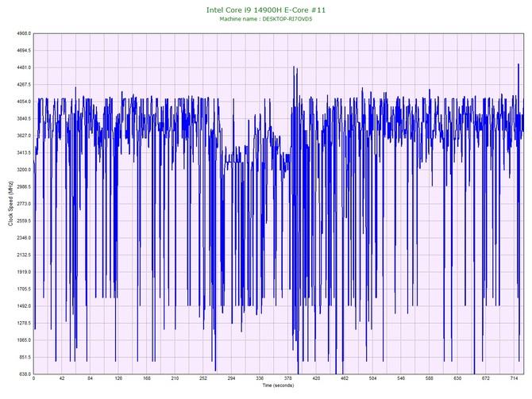This screenshot has height=399, width=532.
Task: Select the 210 seconds x-axis tick
Action: 175,378
